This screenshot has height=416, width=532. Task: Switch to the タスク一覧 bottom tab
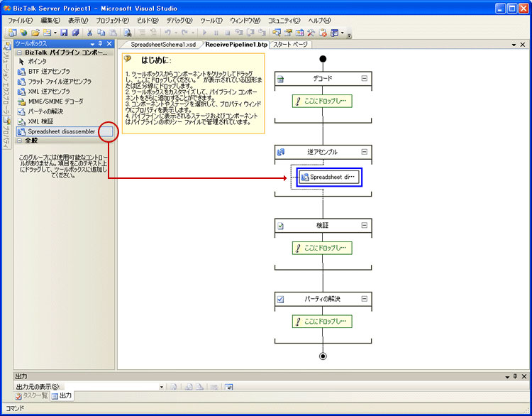coord(32,395)
